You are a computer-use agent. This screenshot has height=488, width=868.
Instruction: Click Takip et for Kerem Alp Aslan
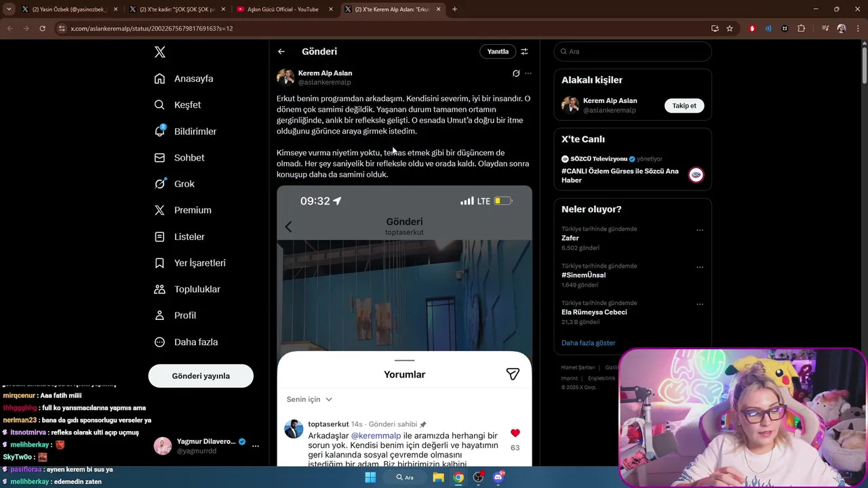point(684,106)
